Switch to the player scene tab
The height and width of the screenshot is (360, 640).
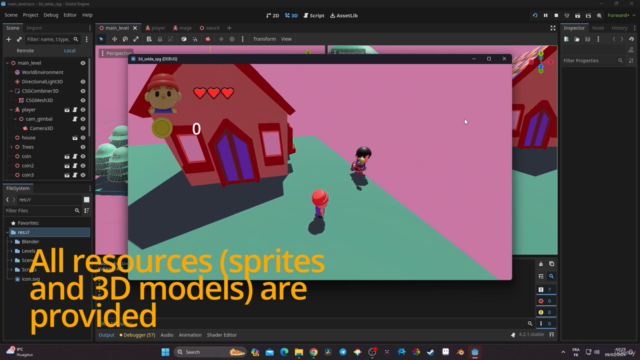[155, 28]
